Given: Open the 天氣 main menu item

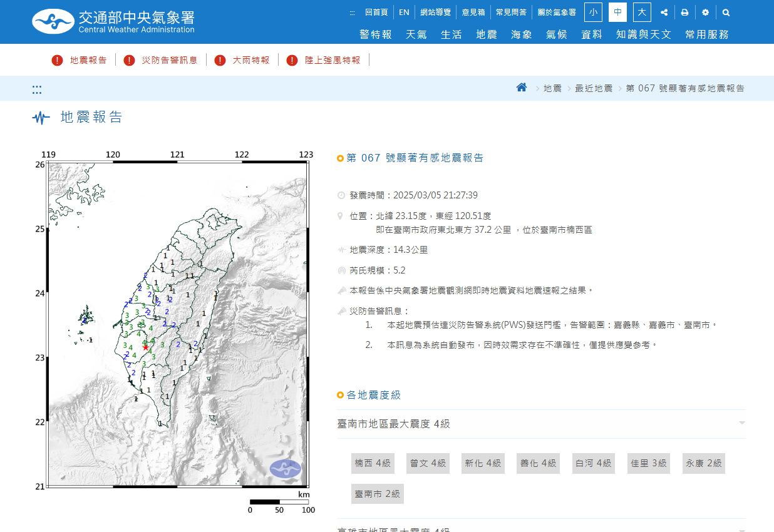Looking at the screenshot, I should [416, 34].
